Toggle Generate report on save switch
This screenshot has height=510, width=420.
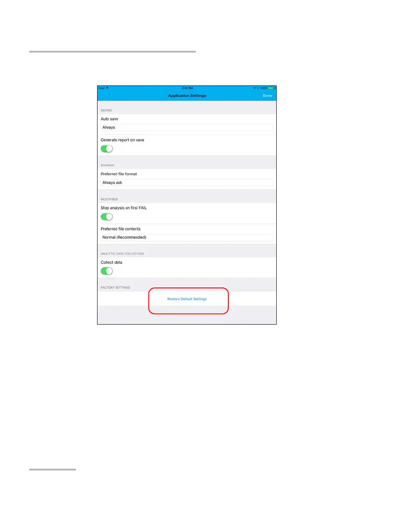[x=107, y=149]
